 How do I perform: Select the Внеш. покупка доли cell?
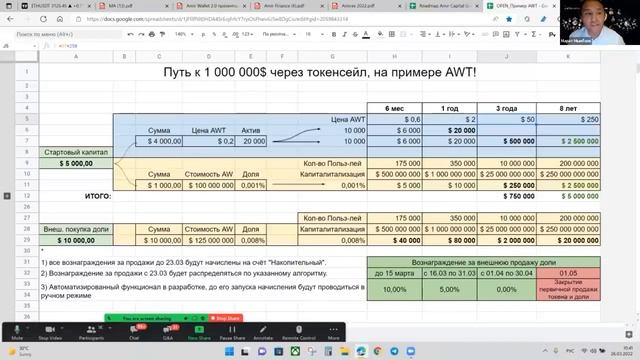click(x=76, y=229)
